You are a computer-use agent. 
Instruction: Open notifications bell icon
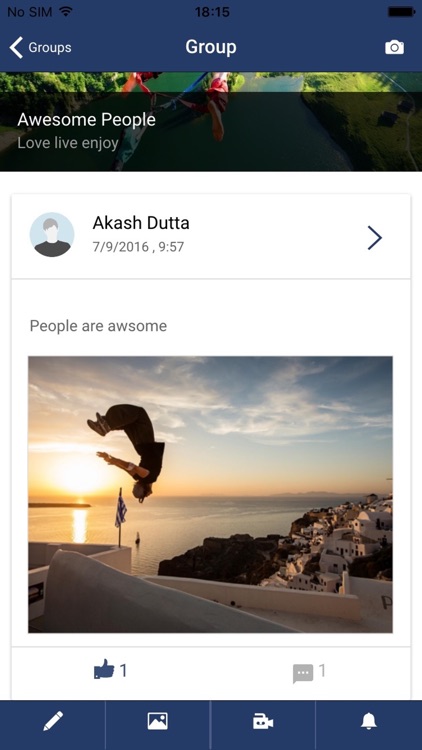[x=369, y=721]
